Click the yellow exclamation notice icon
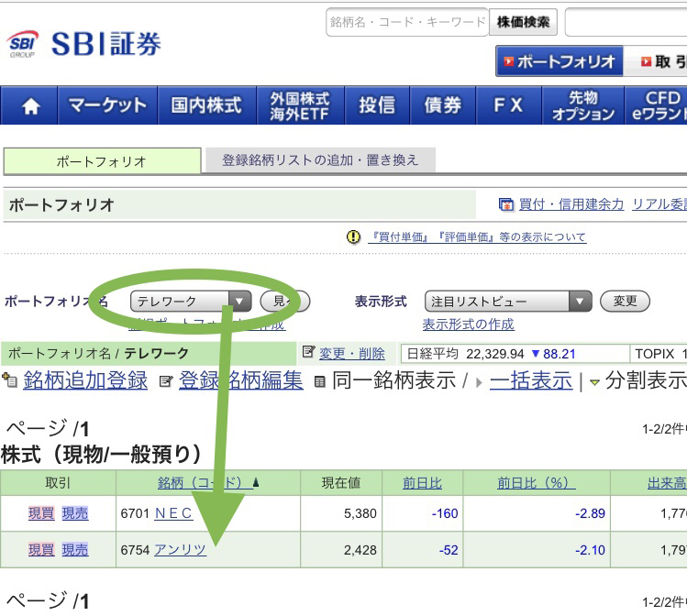This screenshot has height=616, width=687. pos(353,236)
